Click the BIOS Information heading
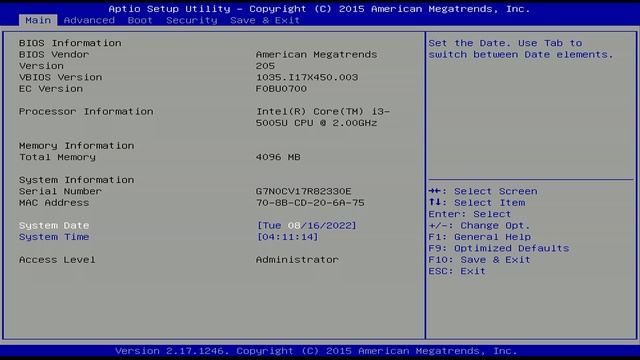Viewport: 640px width, 360px height. point(70,43)
